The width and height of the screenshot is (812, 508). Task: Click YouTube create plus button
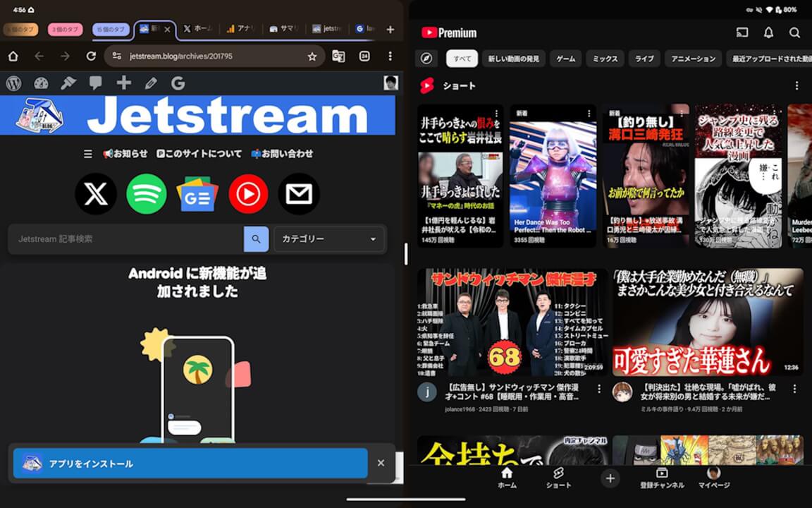[610, 478]
